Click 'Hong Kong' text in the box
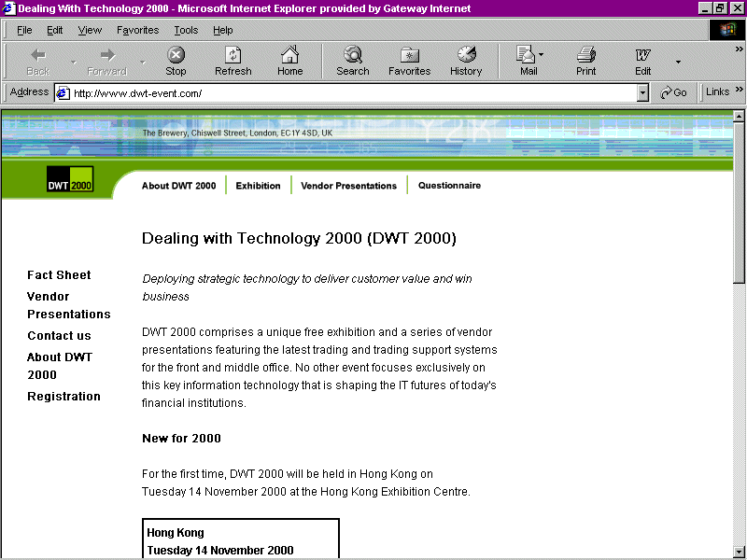 176,532
